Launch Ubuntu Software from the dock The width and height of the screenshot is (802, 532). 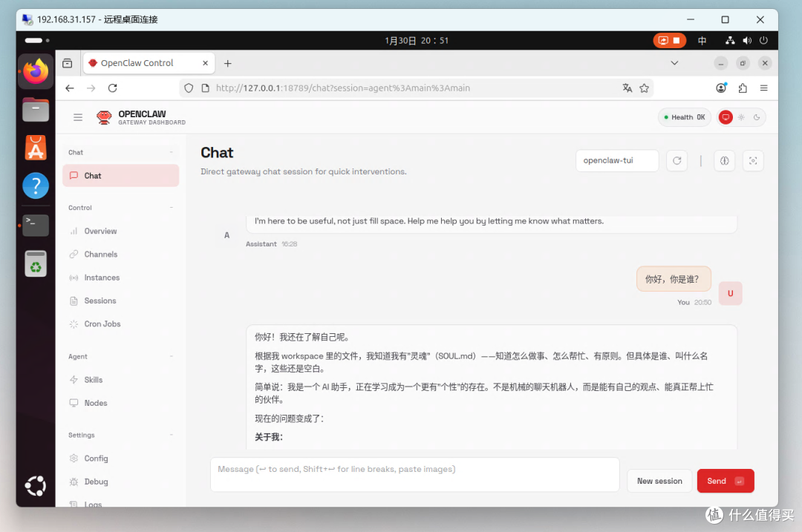coord(36,148)
